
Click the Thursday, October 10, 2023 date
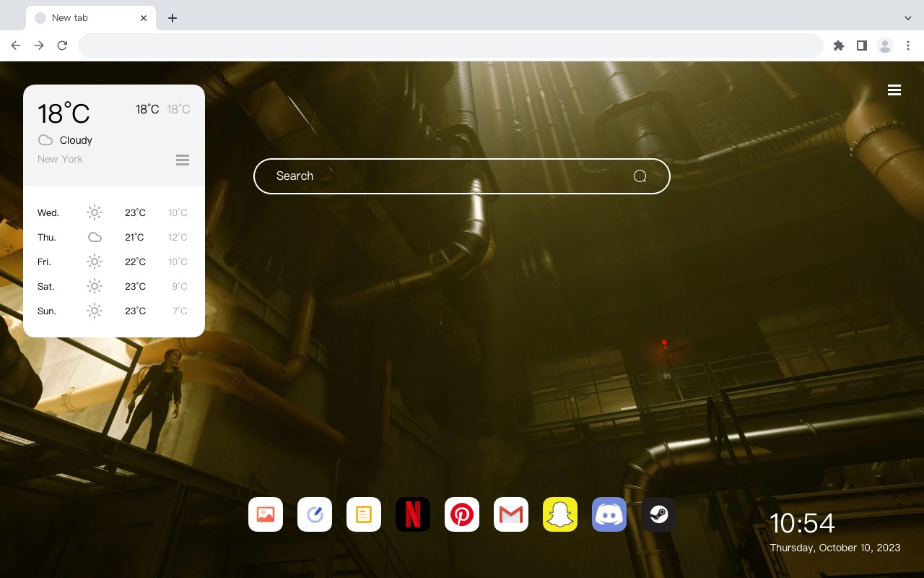point(835,548)
